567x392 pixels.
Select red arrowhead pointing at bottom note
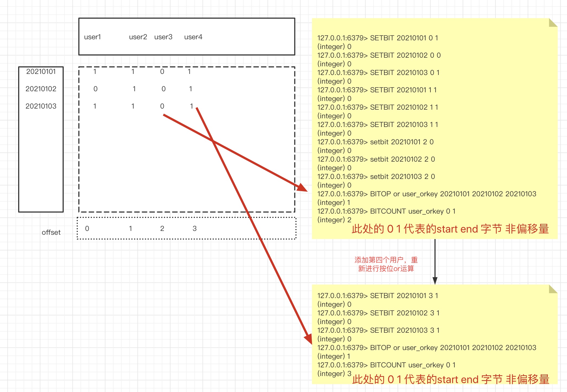308,339
